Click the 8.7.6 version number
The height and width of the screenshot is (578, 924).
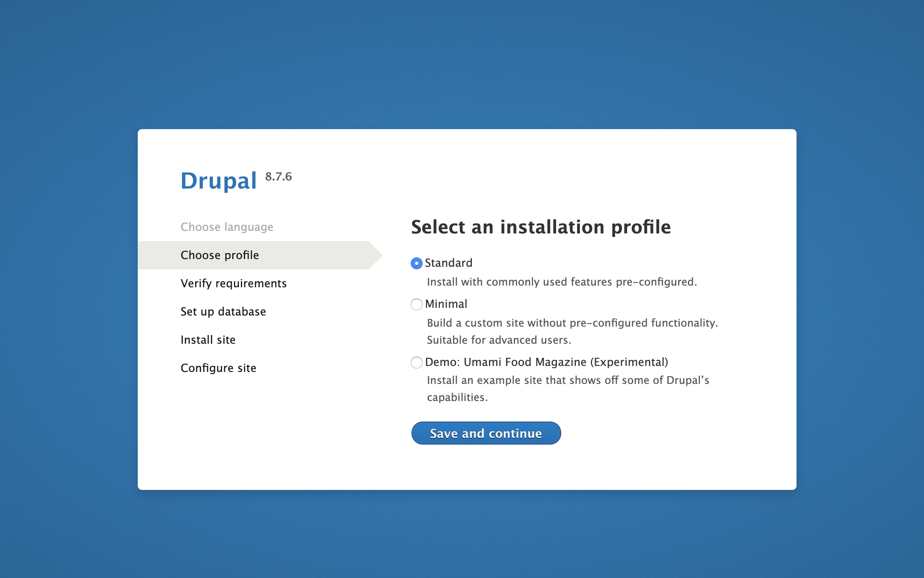(278, 177)
